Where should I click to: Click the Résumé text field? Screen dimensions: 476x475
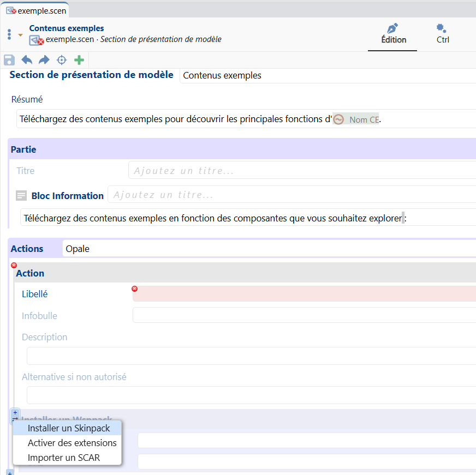(246, 119)
